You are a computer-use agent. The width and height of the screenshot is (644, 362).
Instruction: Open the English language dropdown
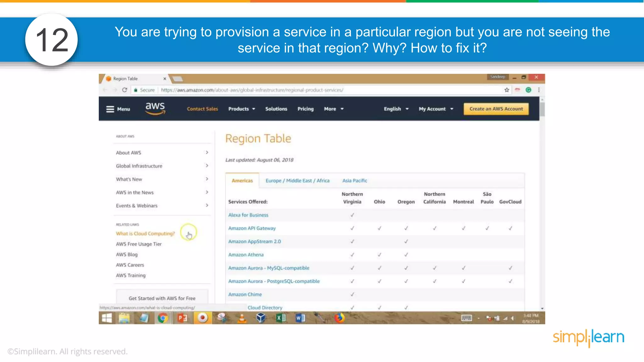396,109
